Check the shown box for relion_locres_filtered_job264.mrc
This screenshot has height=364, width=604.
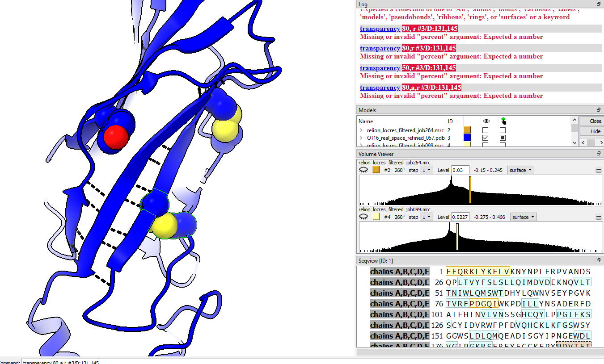point(485,130)
